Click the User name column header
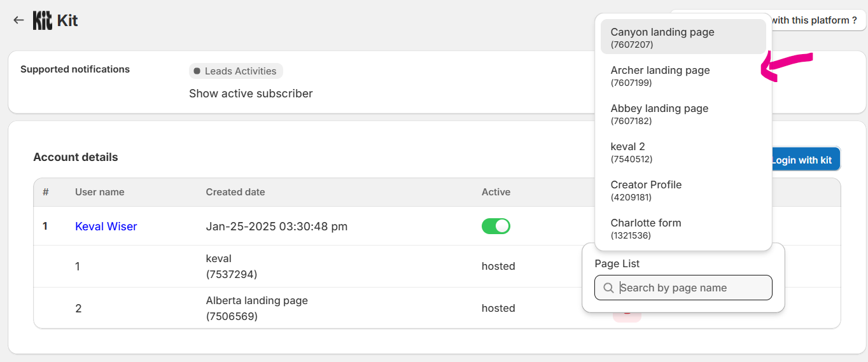 click(100, 192)
